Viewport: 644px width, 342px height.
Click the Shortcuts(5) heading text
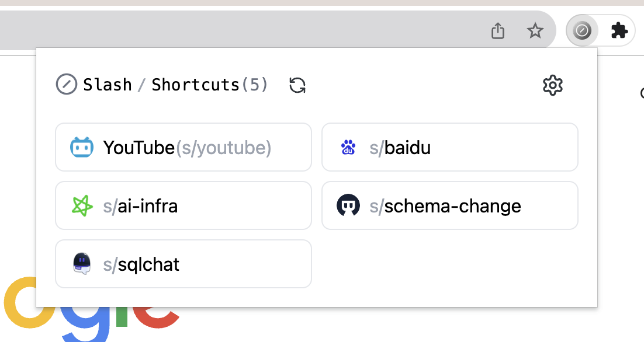tap(209, 85)
